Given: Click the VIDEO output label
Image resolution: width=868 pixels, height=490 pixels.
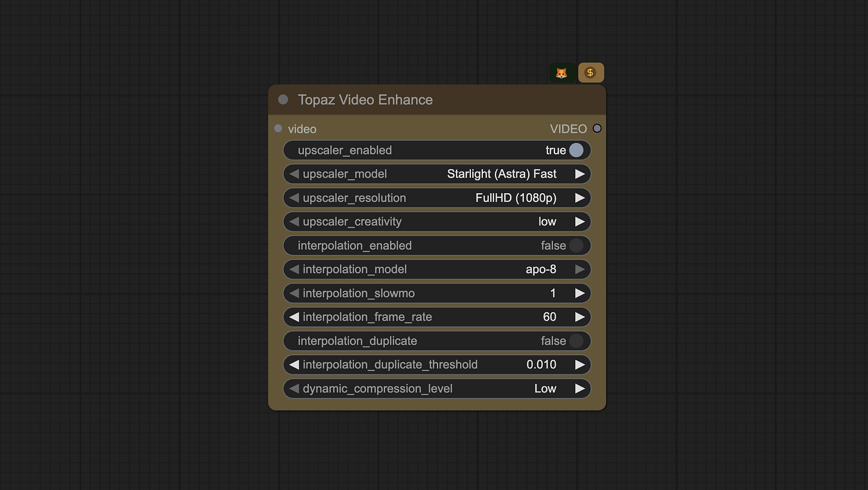Looking at the screenshot, I should (x=568, y=129).
